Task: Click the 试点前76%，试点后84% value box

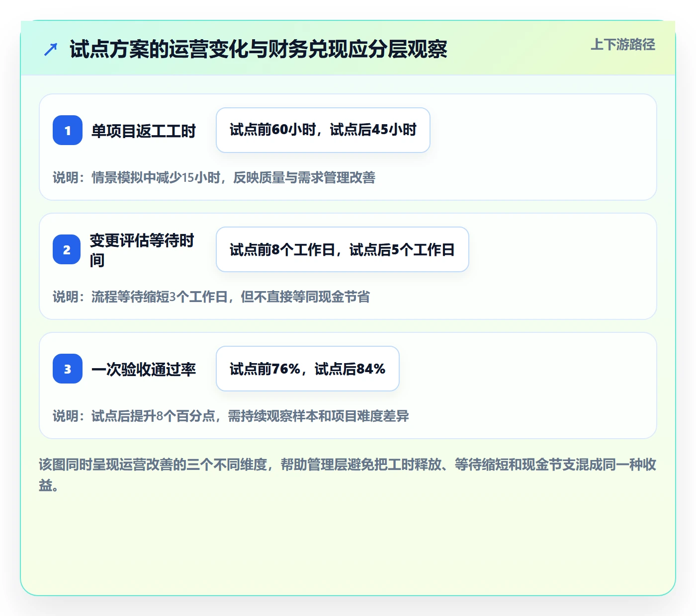Action: pyautogui.click(x=308, y=369)
